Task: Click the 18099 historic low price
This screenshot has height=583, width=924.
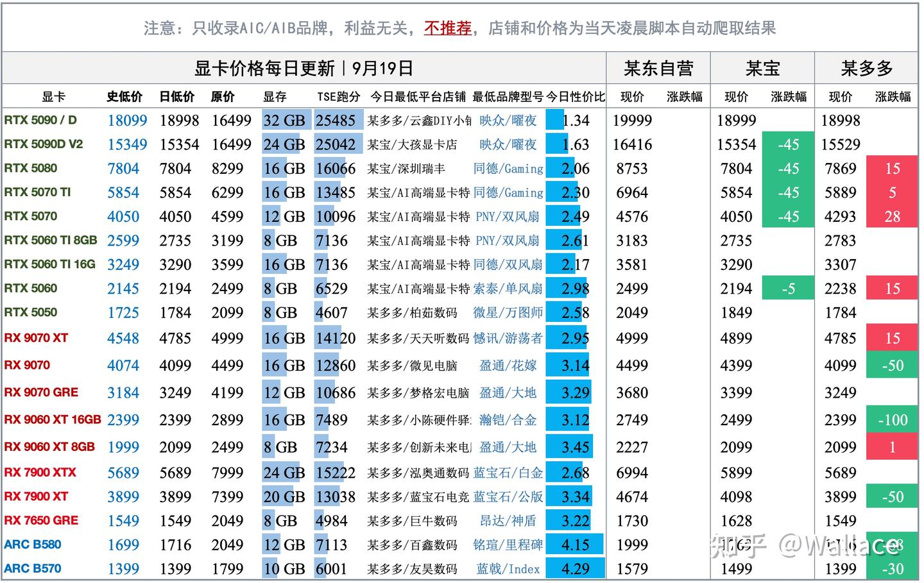Action: 127,121
